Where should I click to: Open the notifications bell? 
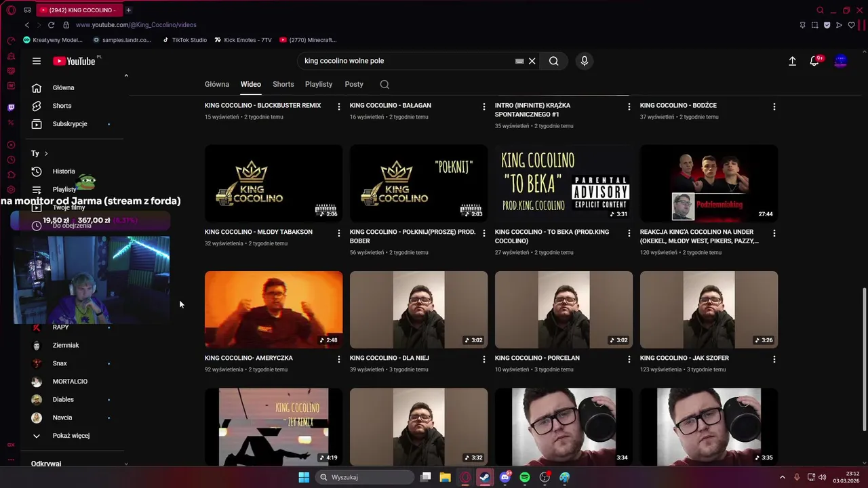815,61
